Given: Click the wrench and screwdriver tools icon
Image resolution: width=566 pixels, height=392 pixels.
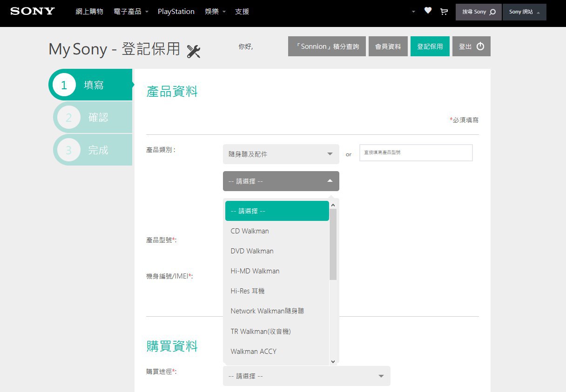Looking at the screenshot, I should point(194,51).
